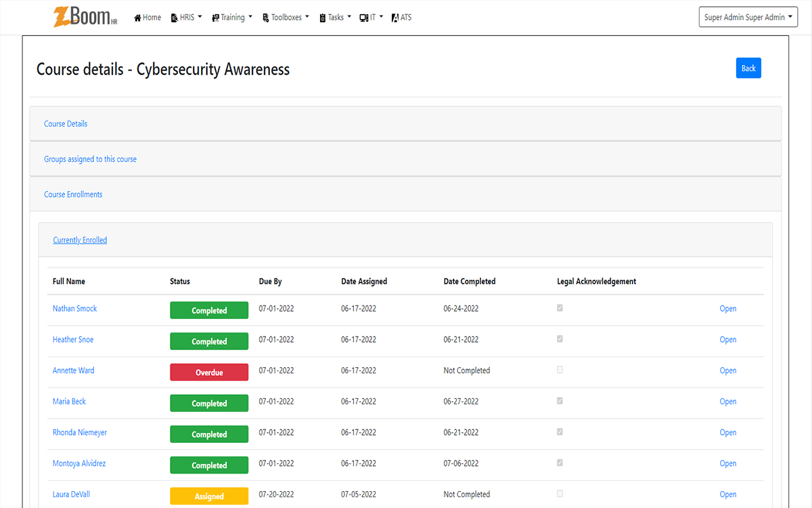Viewport: 812px width, 508px height.
Task: Toggle Heather Snoe's legal acknowledgement checkbox
Action: click(560, 339)
